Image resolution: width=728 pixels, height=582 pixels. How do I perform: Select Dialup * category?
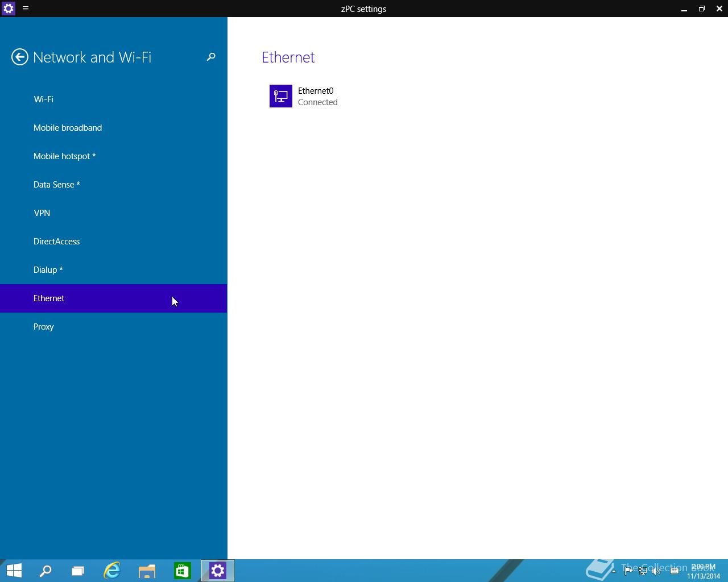tap(114, 270)
